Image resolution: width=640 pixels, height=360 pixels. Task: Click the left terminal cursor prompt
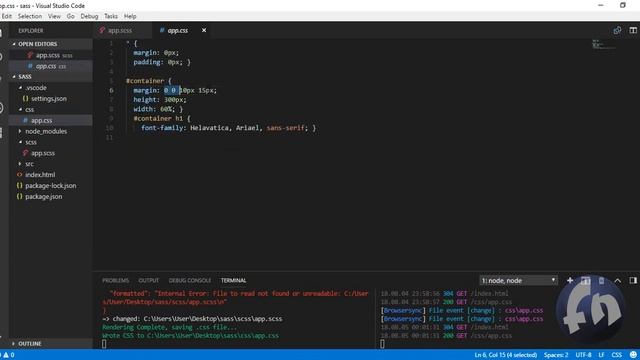(104, 344)
